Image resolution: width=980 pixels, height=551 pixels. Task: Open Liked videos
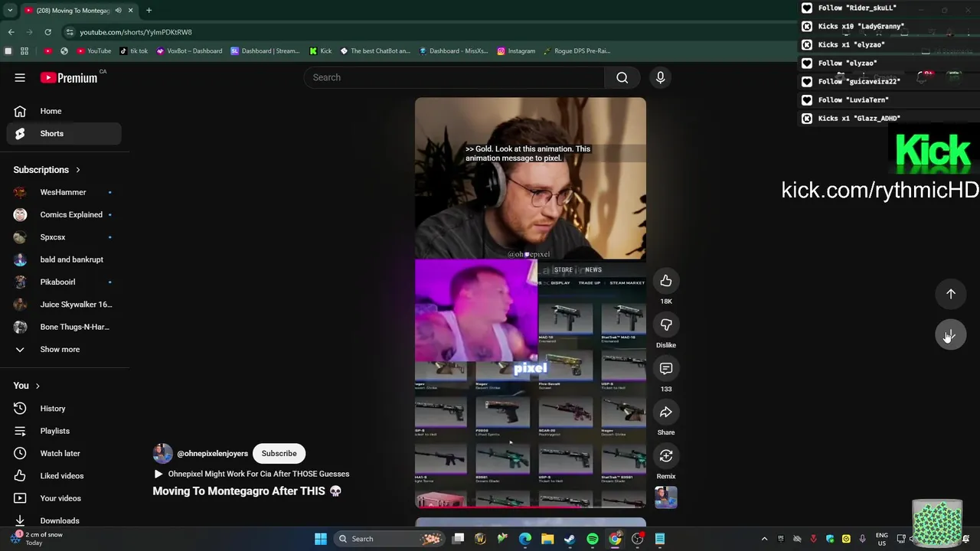click(64, 476)
